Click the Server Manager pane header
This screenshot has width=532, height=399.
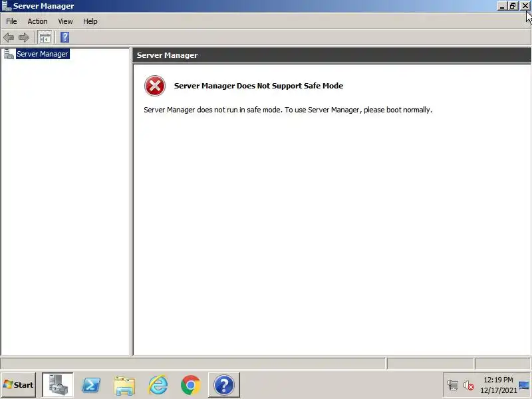(x=332, y=55)
